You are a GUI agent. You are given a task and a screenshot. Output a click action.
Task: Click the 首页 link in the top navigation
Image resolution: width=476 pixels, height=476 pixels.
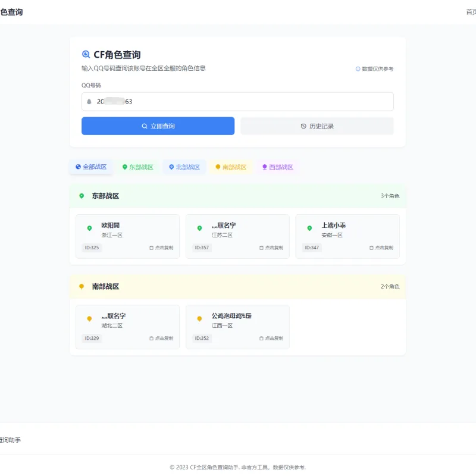(x=471, y=12)
